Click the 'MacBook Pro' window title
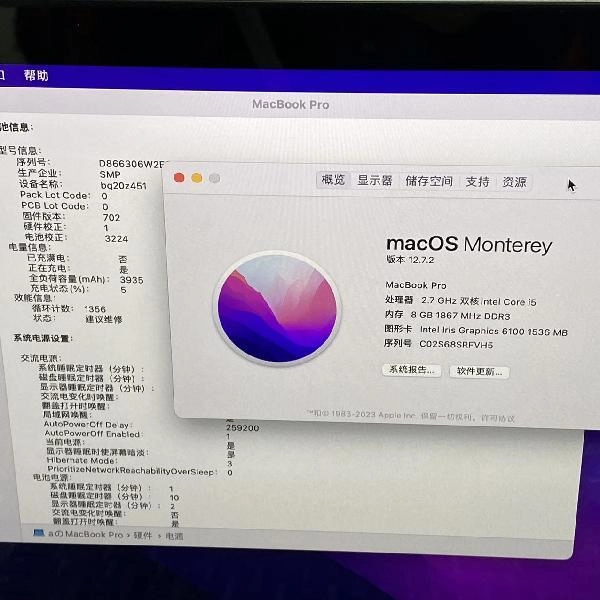Viewport: 600px width, 600px height. (x=290, y=104)
